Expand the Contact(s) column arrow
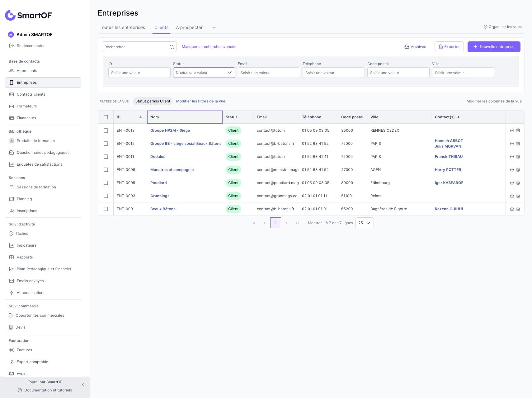Viewport: 532px width, 398px height. click(457, 117)
